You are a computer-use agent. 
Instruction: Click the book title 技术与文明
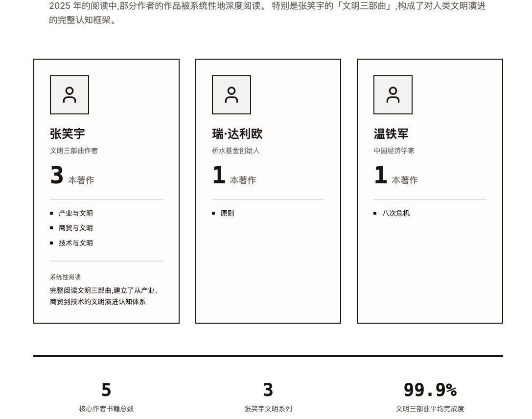pos(76,243)
